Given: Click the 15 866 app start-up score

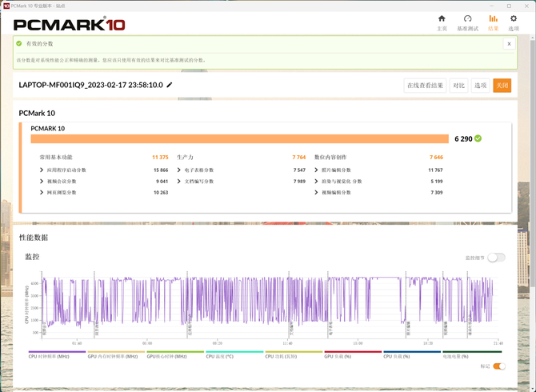Looking at the screenshot, I should tap(161, 170).
